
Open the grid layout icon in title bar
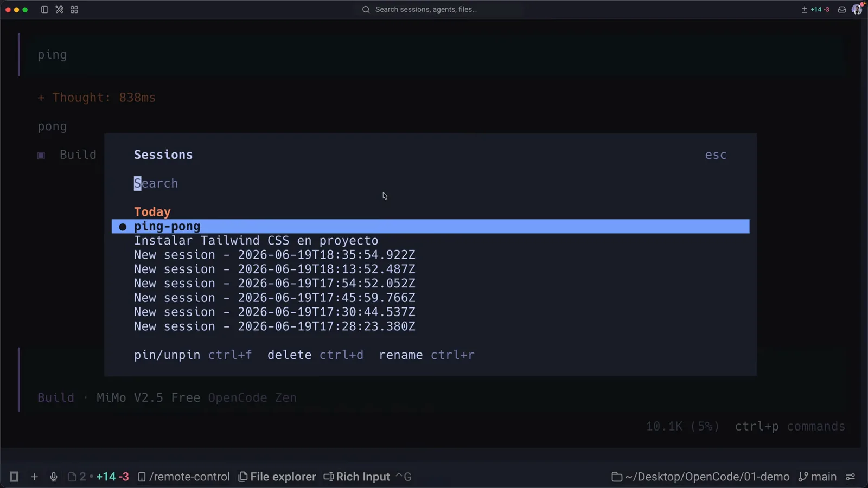coord(74,10)
